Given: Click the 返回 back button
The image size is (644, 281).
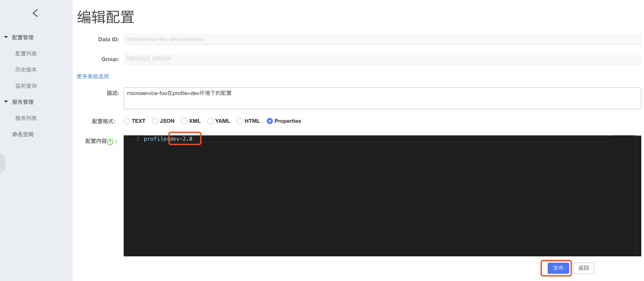Looking at the screenshot, I should coord(583,268).
